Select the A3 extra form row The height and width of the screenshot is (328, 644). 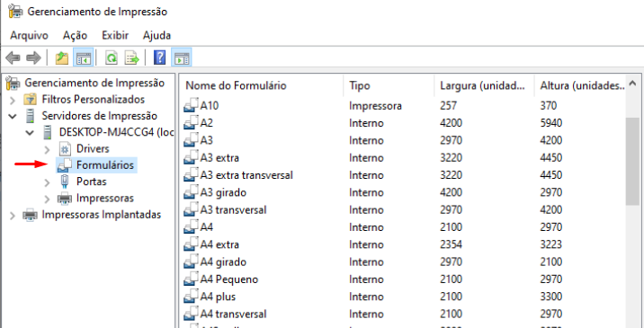(x=403, y=158)
